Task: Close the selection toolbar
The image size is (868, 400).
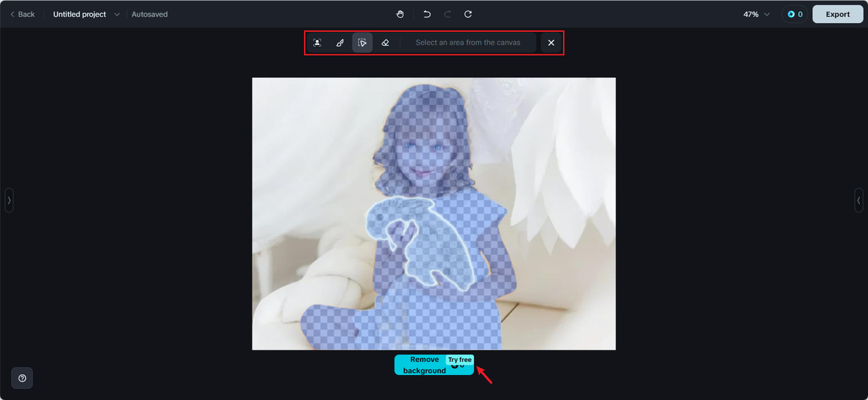Action: pos(551,43)
